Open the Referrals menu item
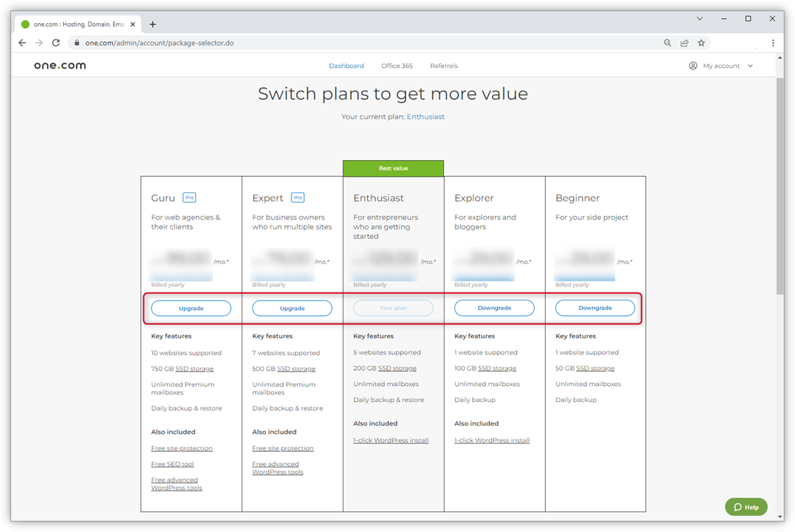The height and width of the screenshot is (532, 795). click(x=443, y=66)
